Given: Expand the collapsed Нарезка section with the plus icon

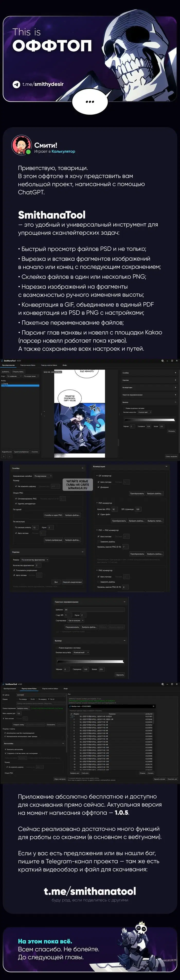Looking at the screenshot, I should coord(175,380).
